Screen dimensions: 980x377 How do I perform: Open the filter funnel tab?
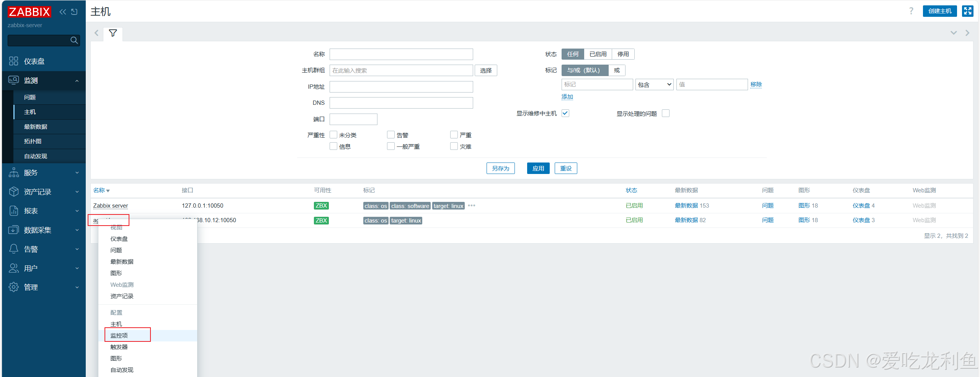click(113, 33)
